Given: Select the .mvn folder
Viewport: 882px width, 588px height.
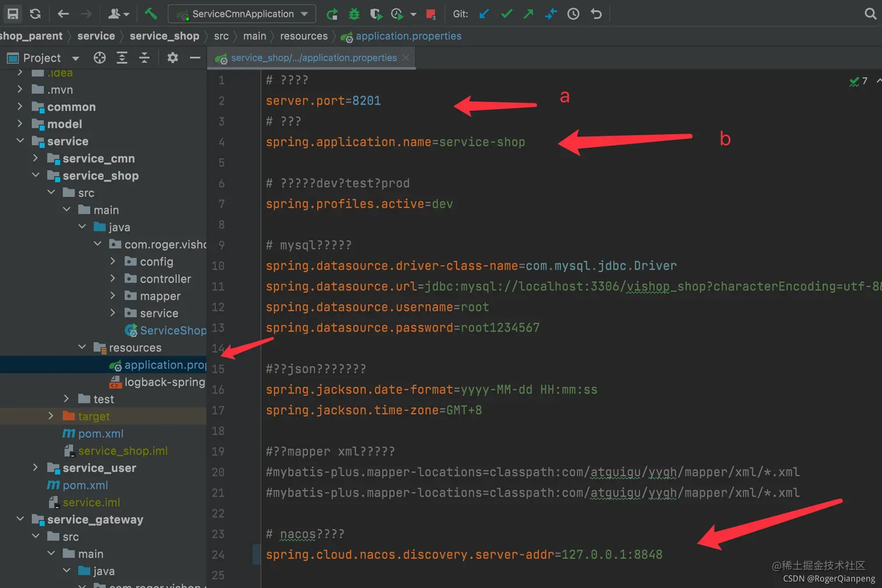Looking at the screenshot, I should pos(53,89).
